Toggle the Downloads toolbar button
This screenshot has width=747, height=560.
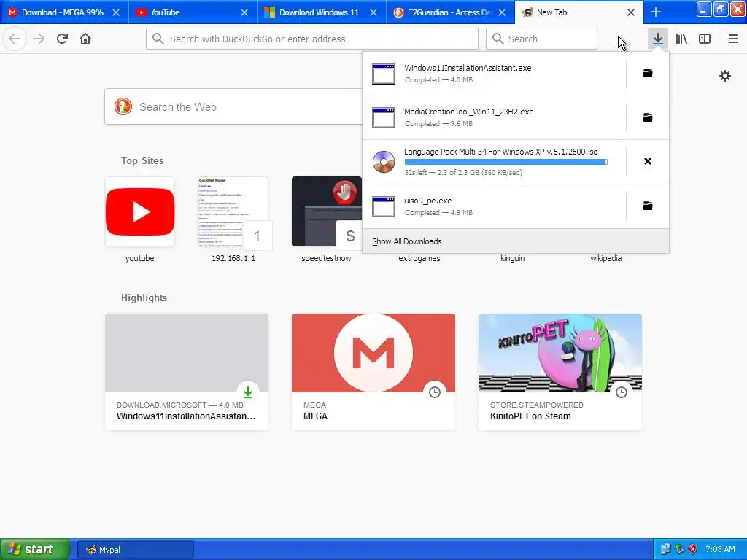pyautogui.click(x=658, y=39)
